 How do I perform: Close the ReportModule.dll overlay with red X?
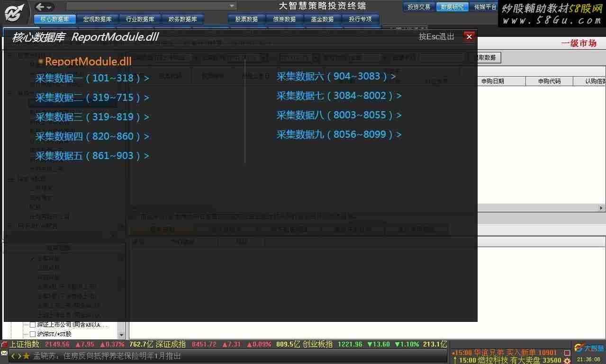[469, 36]
